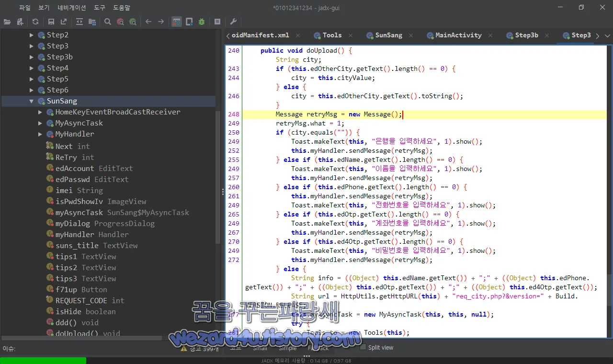The height and width of the screenshot is (364, 613).
Task: Toggle the flatten packages icon
Action: click(x=92, y=22)
